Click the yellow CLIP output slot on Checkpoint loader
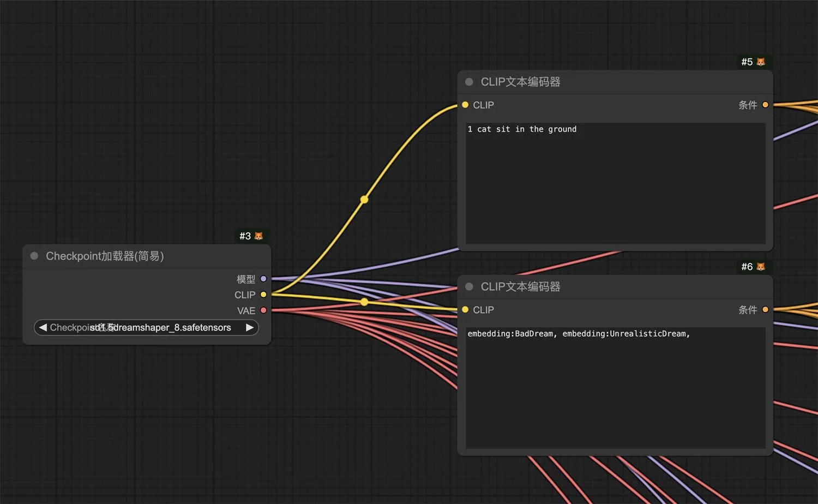 263,295
